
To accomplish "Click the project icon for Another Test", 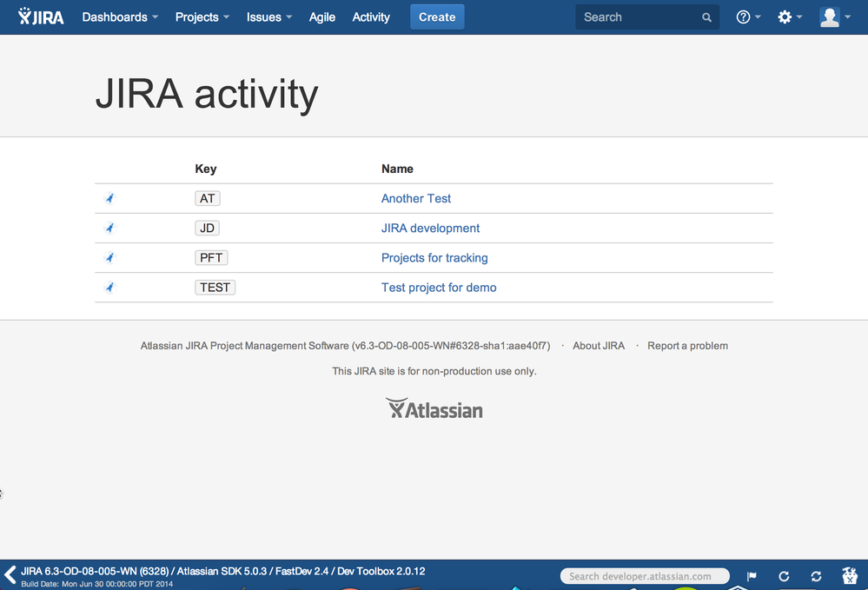I will [109, 198].
